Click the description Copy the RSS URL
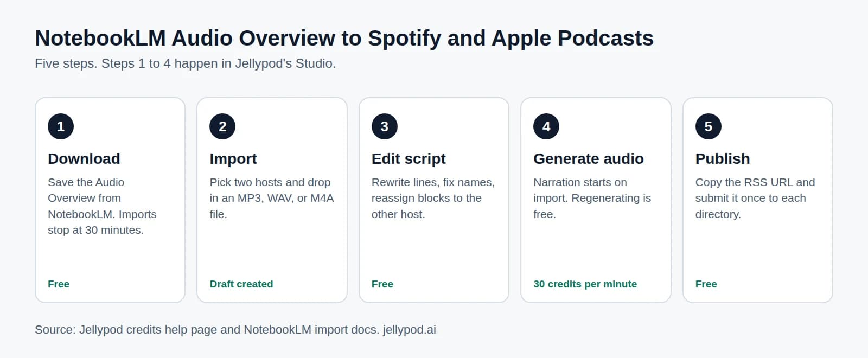 [x=755, y=198]
